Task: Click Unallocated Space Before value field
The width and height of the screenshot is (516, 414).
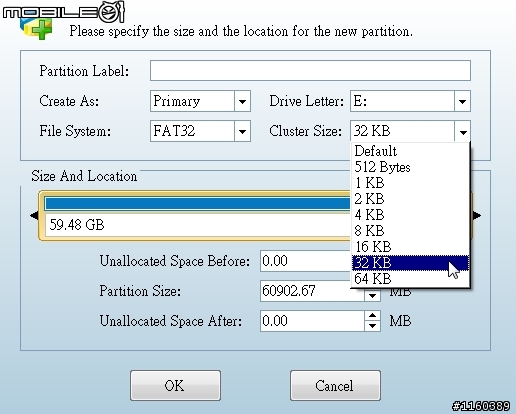Action: [305, 261]
